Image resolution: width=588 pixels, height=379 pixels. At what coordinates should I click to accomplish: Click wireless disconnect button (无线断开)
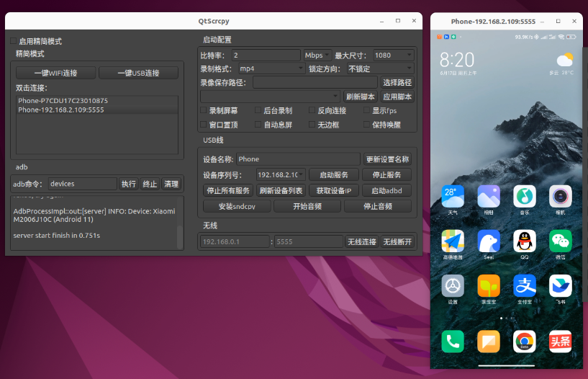pos(397,241)
